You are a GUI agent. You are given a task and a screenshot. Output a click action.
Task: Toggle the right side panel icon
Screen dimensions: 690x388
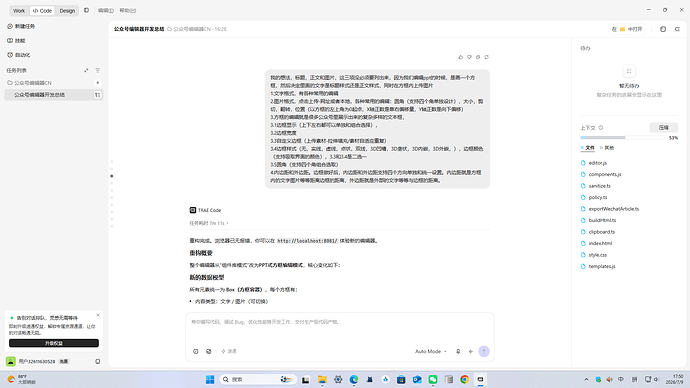677,29
